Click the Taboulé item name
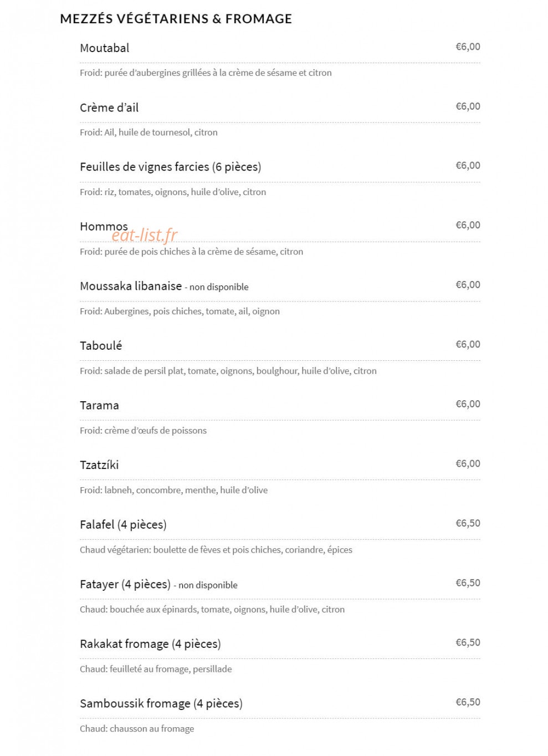 [101, 346]
